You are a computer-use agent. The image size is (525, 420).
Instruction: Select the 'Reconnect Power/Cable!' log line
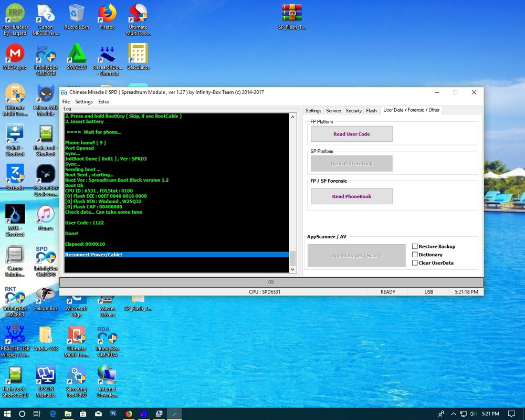tap(177, 255)
